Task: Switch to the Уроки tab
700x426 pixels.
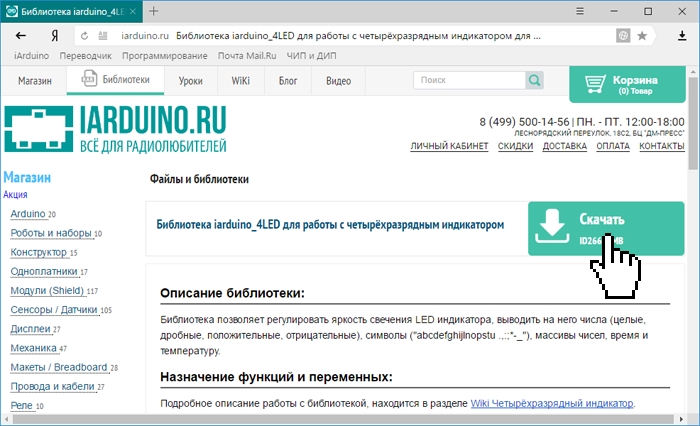Action: (x=191, y=81)
